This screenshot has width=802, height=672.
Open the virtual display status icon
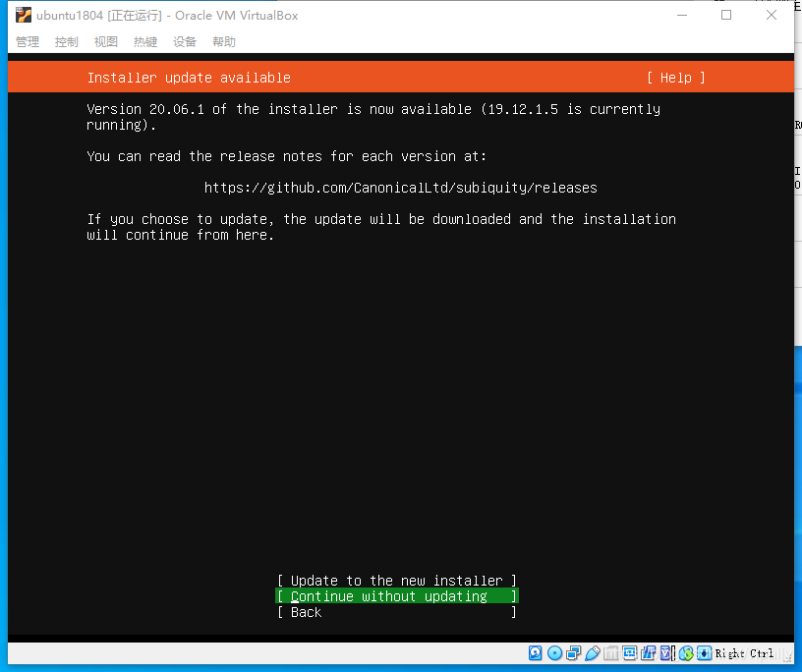630,653
